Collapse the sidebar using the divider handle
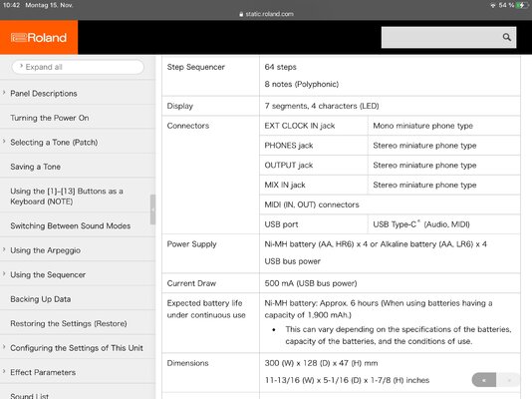 tap(152, 209)
